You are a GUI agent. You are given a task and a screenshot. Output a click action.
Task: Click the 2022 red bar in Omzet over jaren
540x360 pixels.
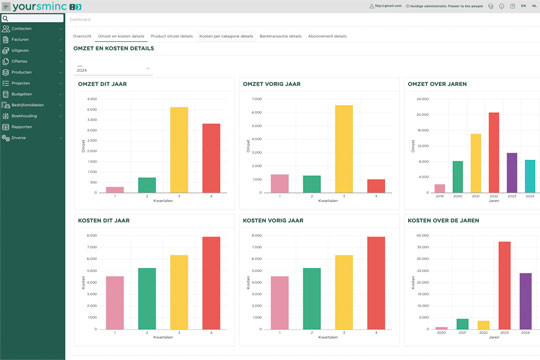[494, 153]
